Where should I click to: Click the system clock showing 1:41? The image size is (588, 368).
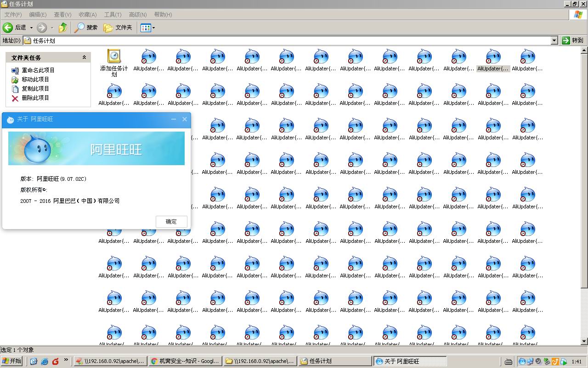pyautogui.click(x=577, y=362)
